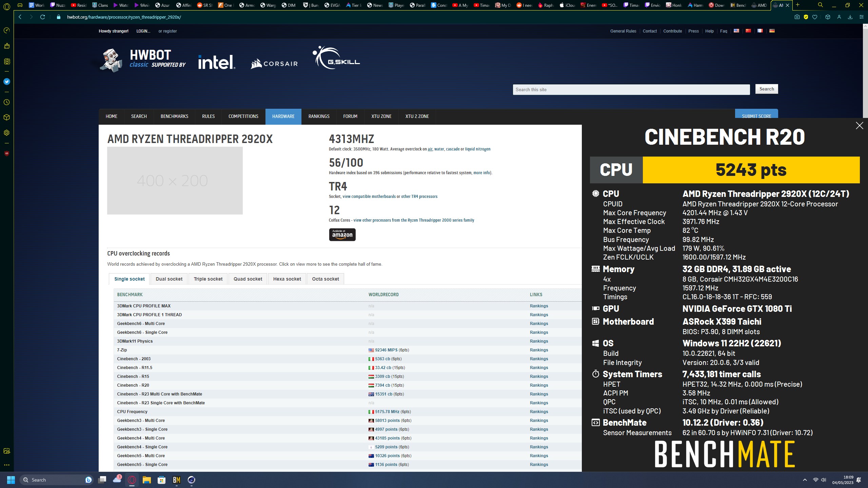The image size is (868, 488).
Task: Open the XTU 2 ZONE navigation item
Action: 417,116
